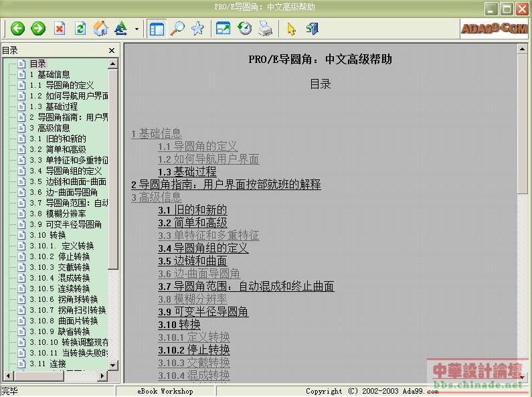Click the printer icon
The image size is (532, 397).
coord(265,29)
